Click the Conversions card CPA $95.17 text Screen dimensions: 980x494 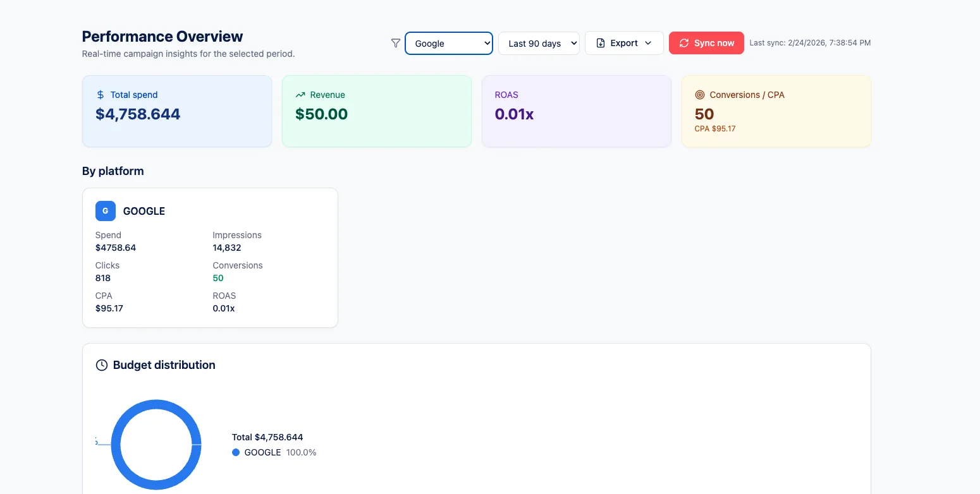click(x=715, y=129)
